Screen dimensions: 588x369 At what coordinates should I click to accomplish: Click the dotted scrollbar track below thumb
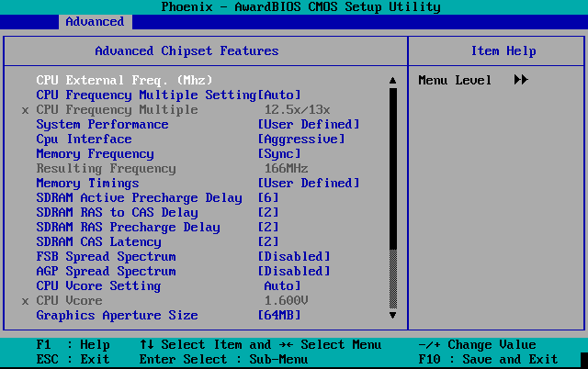392,279
